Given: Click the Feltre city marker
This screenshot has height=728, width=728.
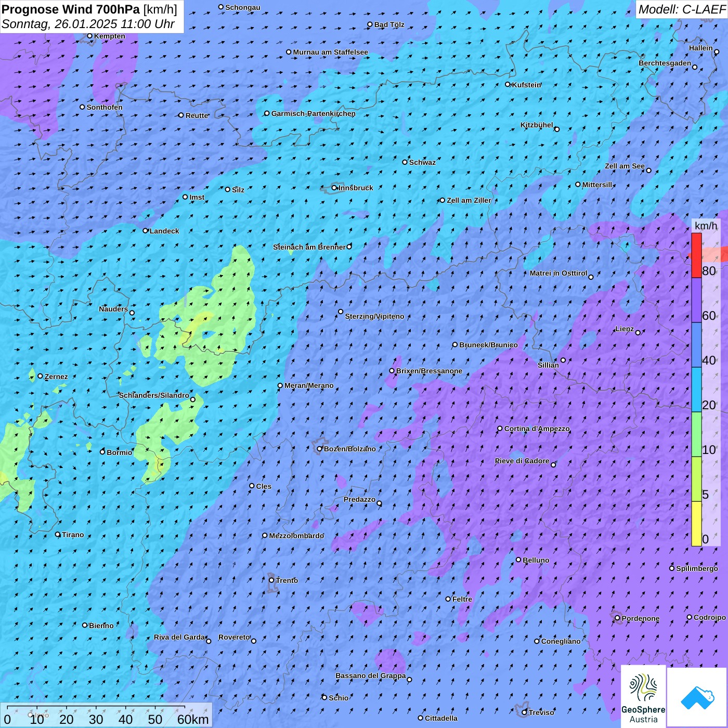Looking at the screenshot, I should pos(448,599).
